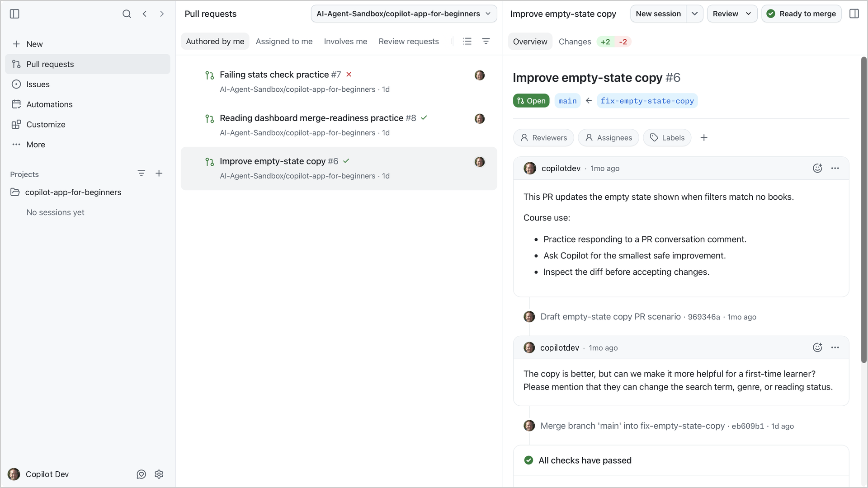
Task: Select Improve empty-state copy #6 row
Action: pyautogui.click(x=339, y=169)
